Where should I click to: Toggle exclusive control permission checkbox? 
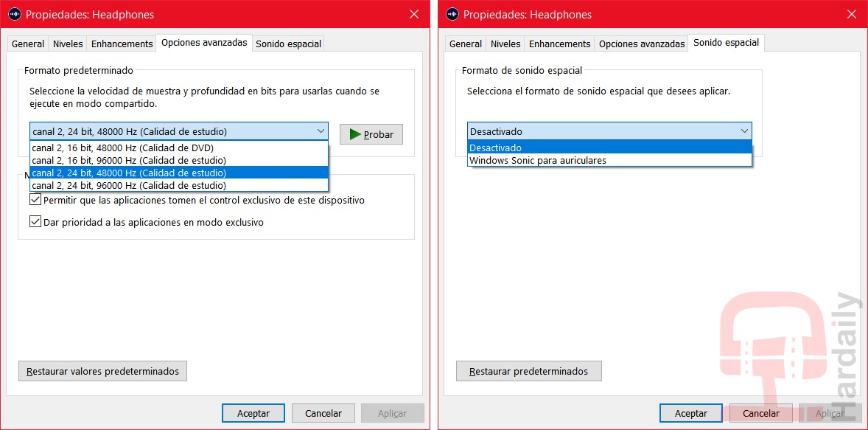[x=35, y=200]
